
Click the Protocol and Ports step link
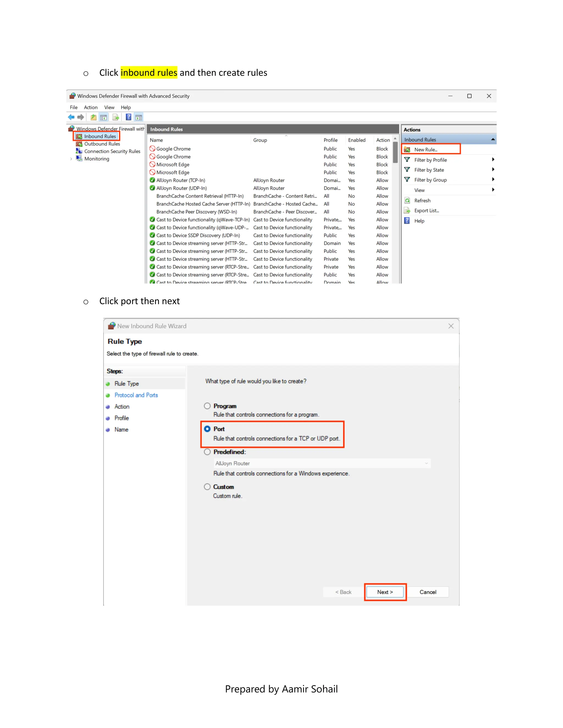(136, 395)
